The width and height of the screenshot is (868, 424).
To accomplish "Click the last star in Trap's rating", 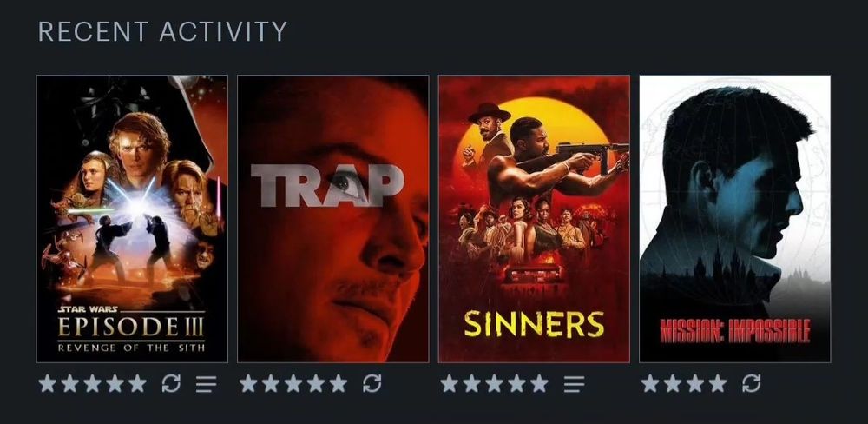I will pyautogui.click(x=339, y=383).
